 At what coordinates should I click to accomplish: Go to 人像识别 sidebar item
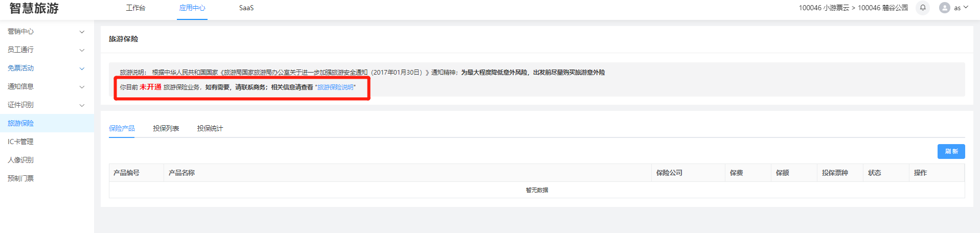click(20, 160)
